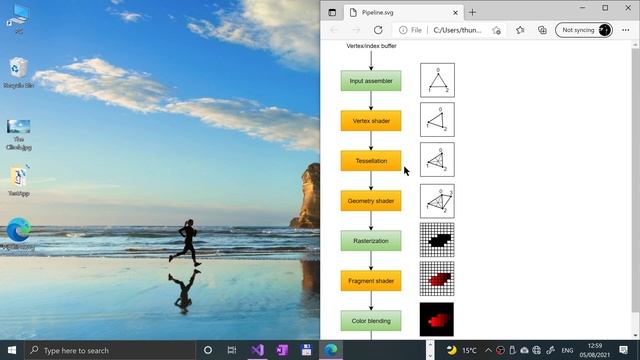Click the address bar path C:/Users
The height and width of the screenshot is (360, 640).
pos(457,30)
